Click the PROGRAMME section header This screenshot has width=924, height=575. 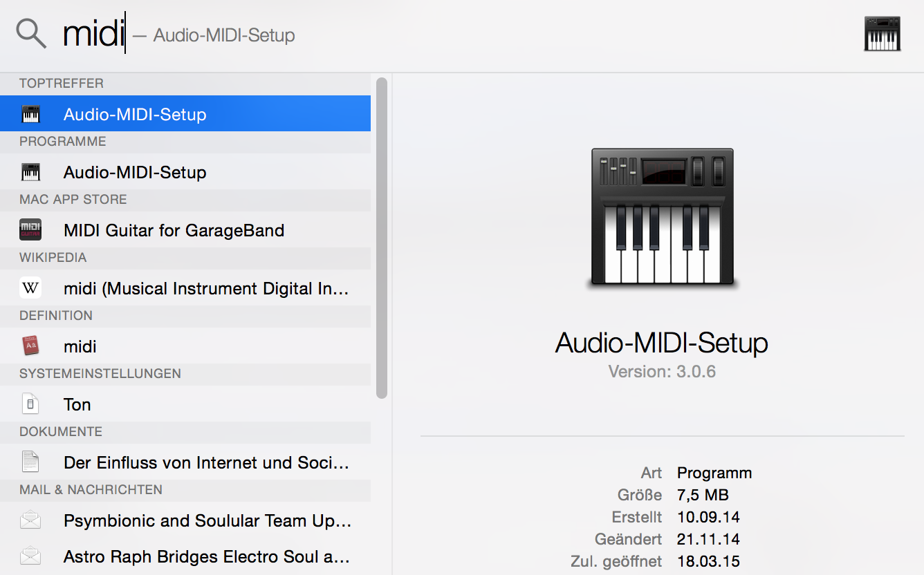[63, 142]
